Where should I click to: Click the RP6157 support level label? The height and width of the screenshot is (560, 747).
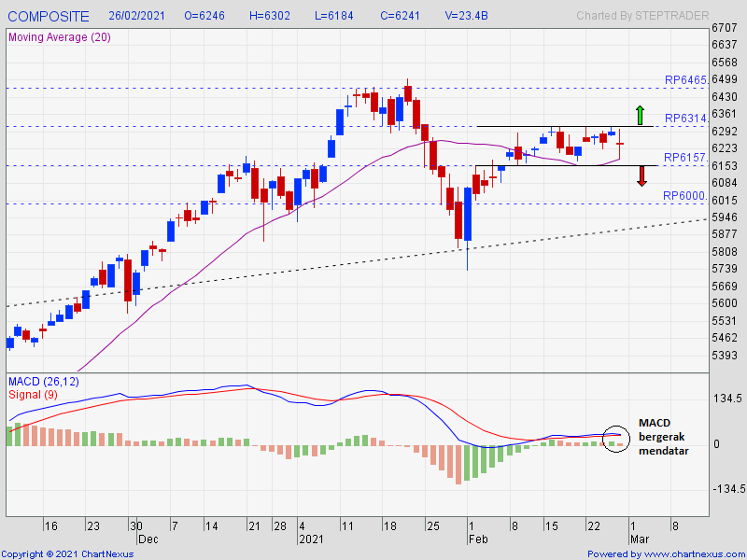pos(685,157)
